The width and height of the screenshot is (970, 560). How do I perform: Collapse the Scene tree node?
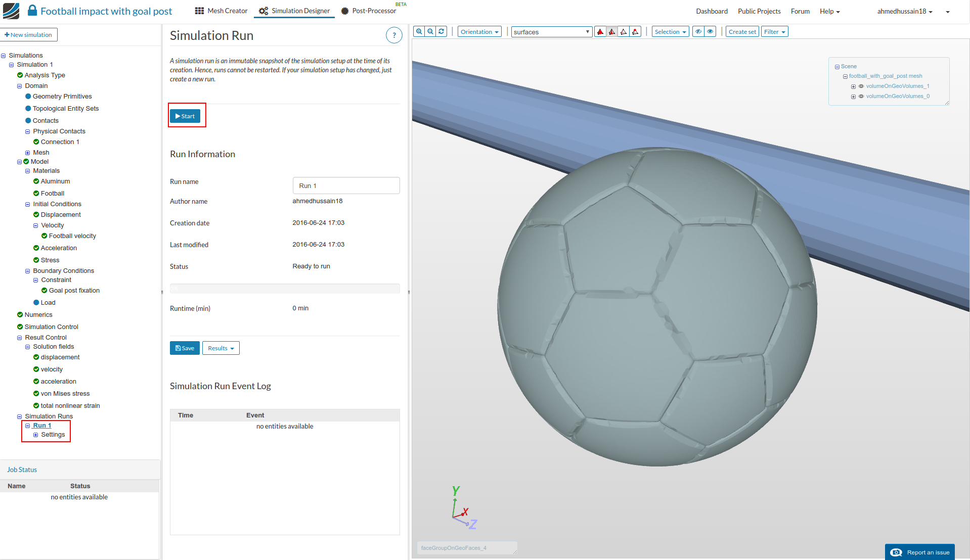point(837,67)
